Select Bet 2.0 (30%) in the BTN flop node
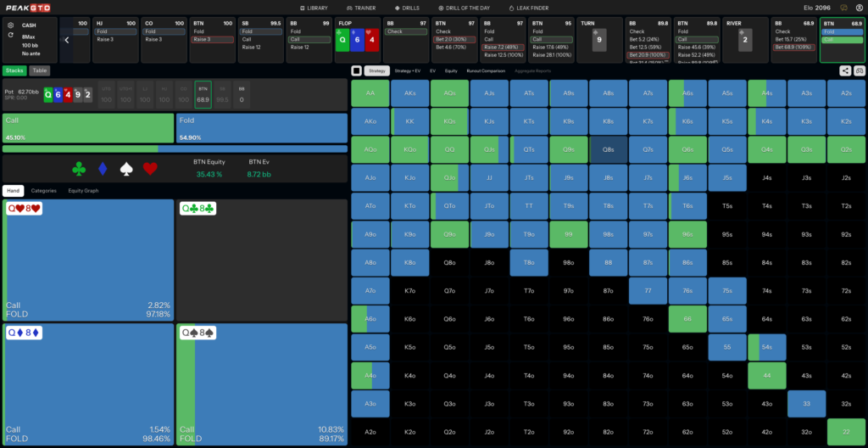 pyautogui.click(x=453, y=39)
